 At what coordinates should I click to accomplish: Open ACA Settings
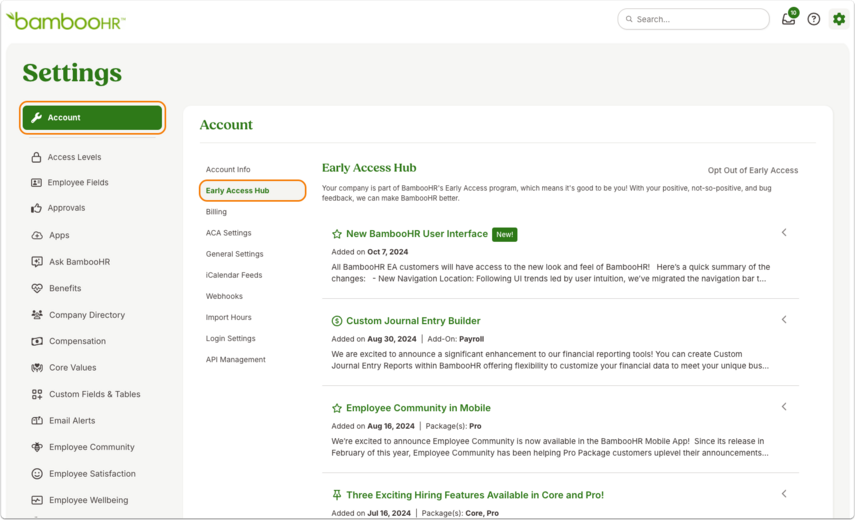point(228,233)
